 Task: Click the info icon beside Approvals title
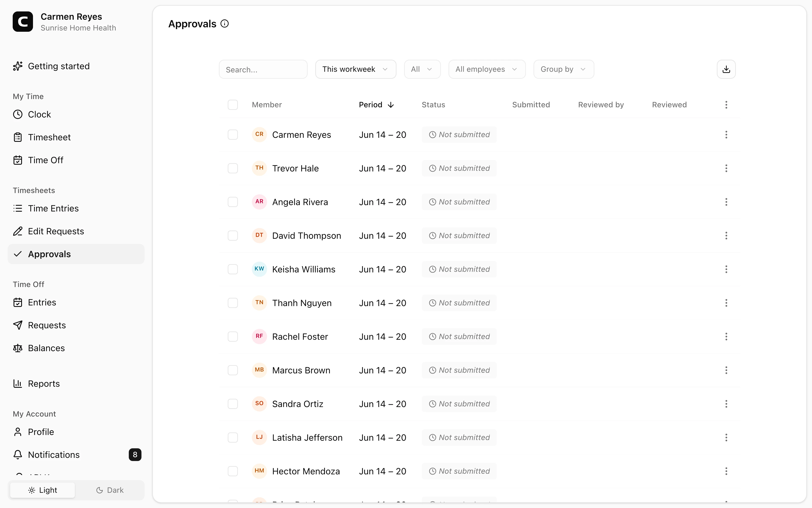(225, 24)
